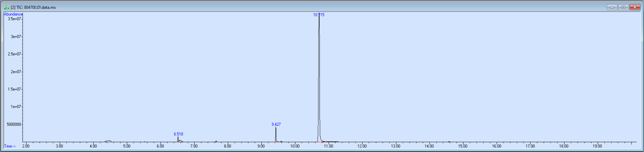Viewport: 644px width, 152px height.
Task: Click the 6.518 peak label
Action: tap(179, 134)
